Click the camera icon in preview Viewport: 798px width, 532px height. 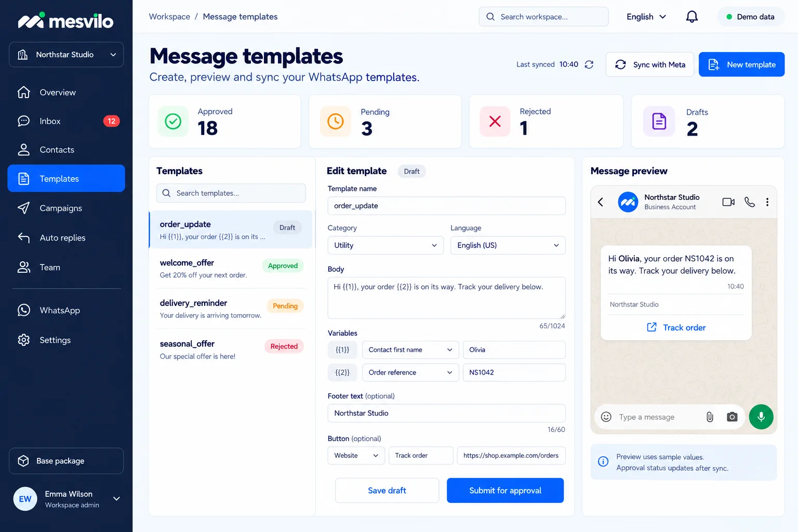coord(732,417)
